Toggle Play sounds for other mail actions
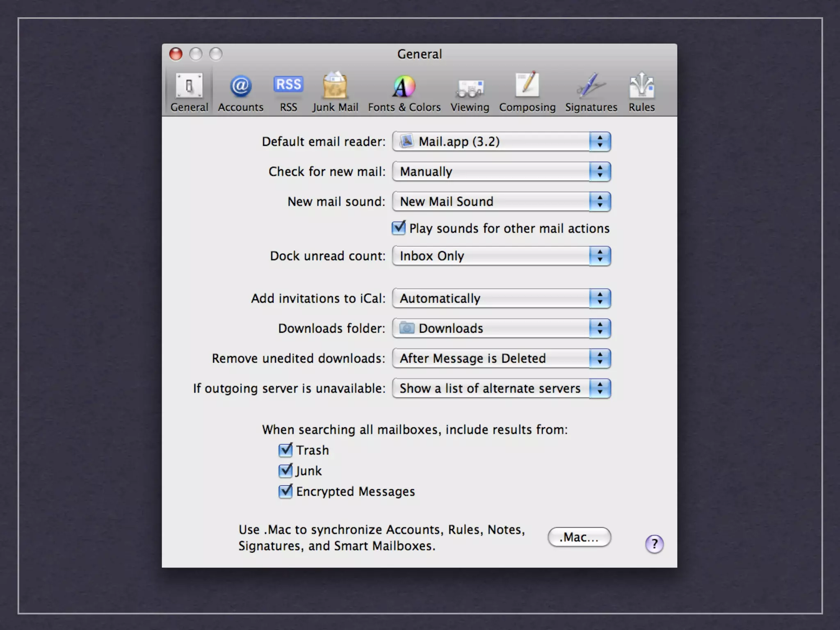Viewport: 840px width, 630px height. [x=399, y=228]
